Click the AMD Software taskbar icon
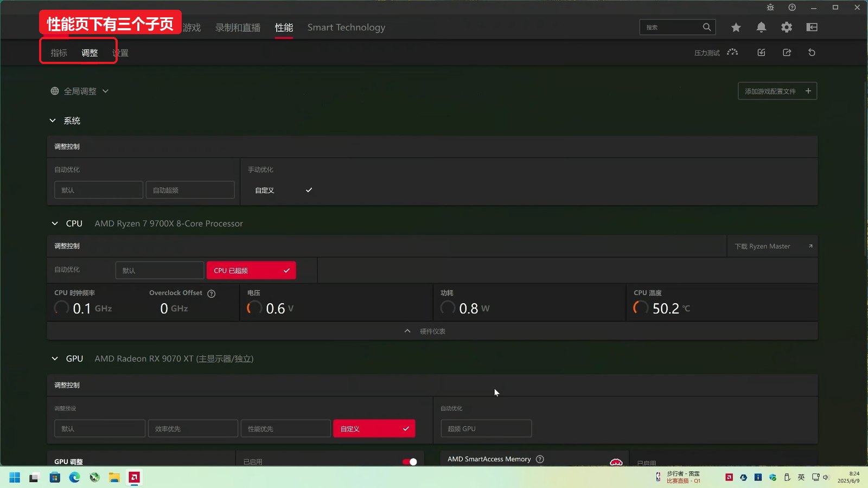The image size is (868, 488). 134,477
